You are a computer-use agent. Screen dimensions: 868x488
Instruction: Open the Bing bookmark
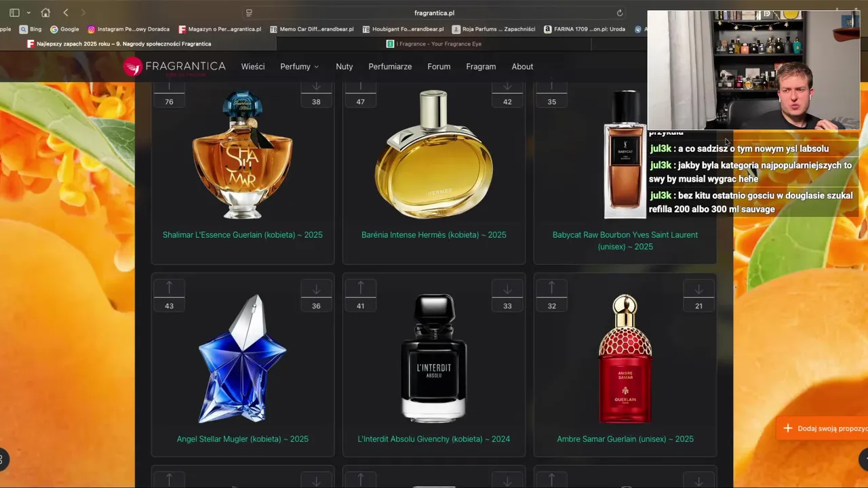tap(31, 29)
